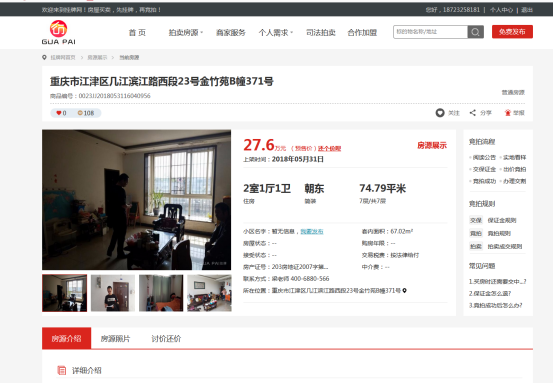Open the 我要发布 link
The height and width of the screenshot is (384, 553).
click(312, 232)
